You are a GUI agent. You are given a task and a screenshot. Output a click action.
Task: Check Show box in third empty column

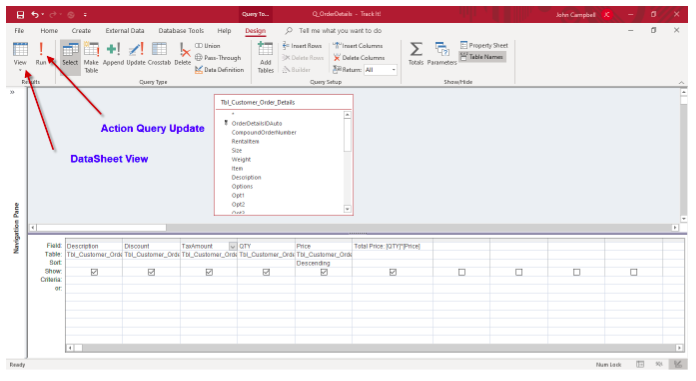pyautogui.click(x=577, y=272)
